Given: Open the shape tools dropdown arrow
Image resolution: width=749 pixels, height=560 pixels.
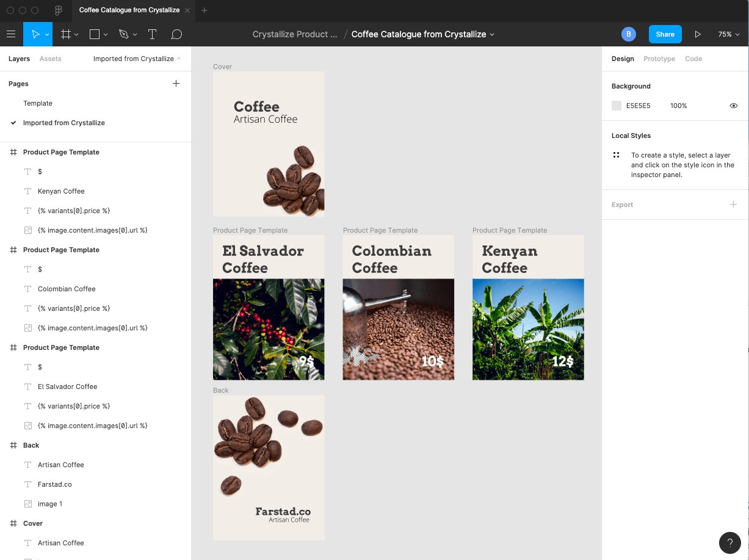Looking at the screenshot, I should (106, 35).
